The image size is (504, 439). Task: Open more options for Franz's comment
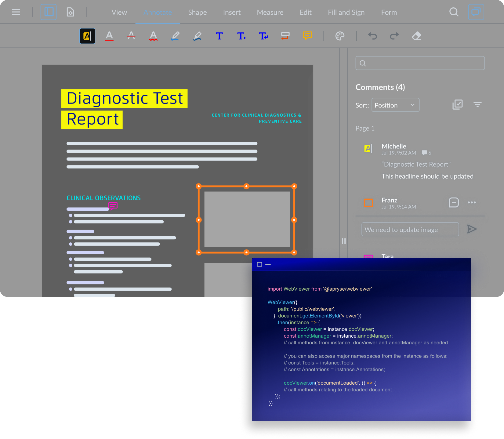[472, 202]
